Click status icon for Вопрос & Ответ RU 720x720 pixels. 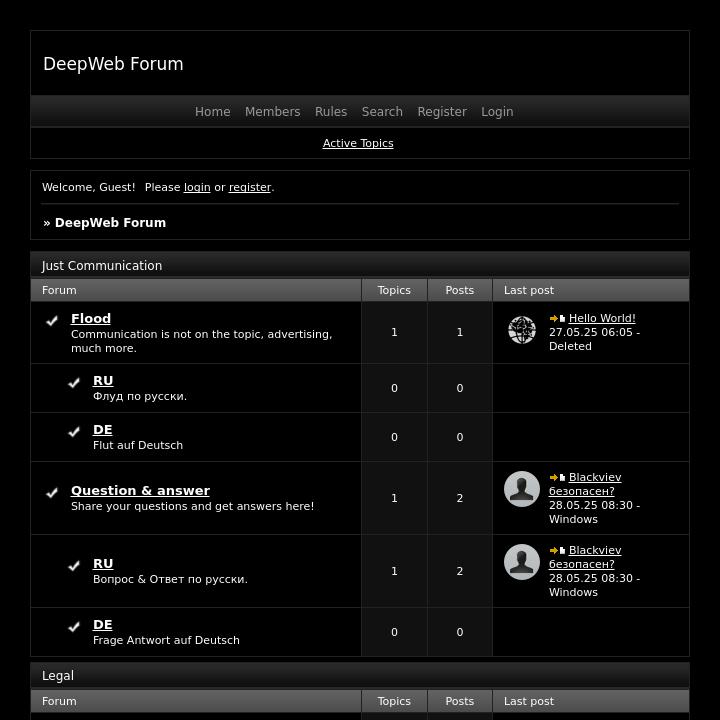(x=74, y=566)
